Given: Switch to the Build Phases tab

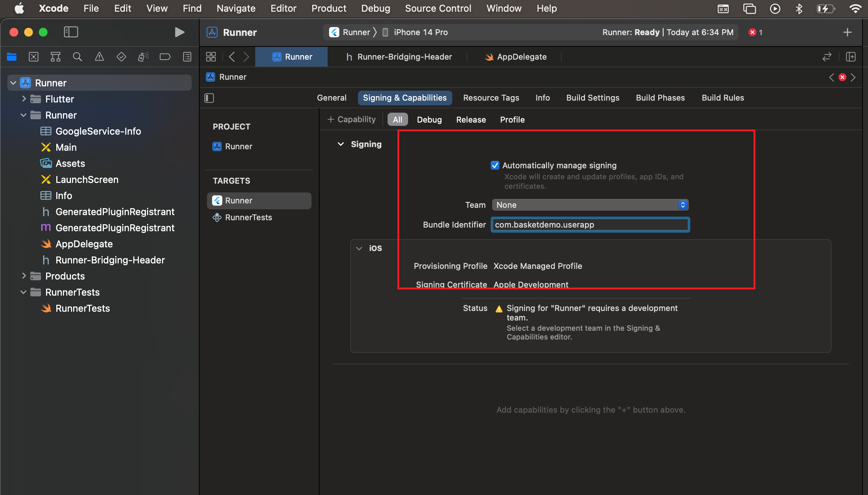Looking at the screenshot, I should coord(660,98).
